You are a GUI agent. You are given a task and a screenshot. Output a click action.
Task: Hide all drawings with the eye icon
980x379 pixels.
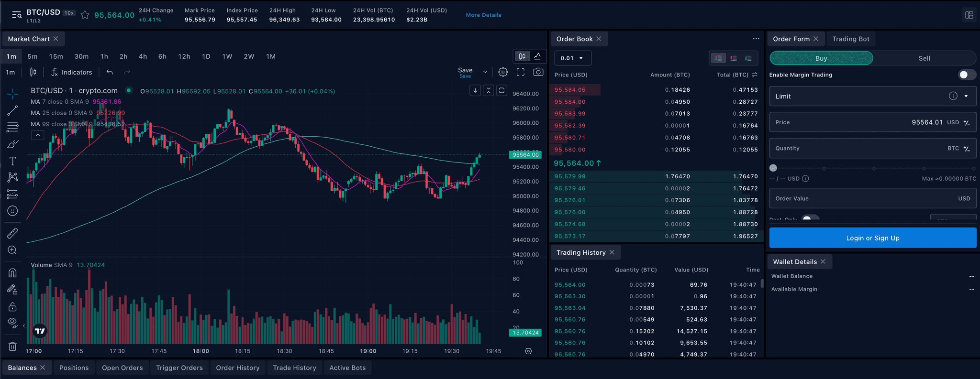pos(12,322)
